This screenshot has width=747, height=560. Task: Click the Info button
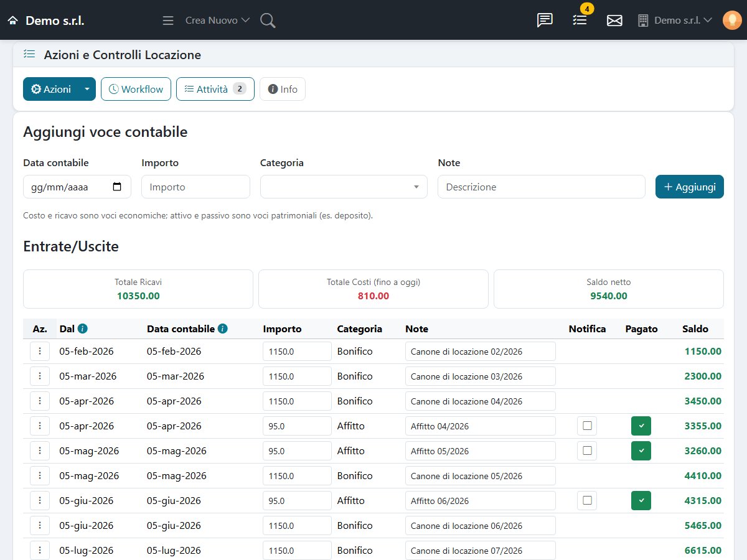pyautogui.click(x=283, y=89)
